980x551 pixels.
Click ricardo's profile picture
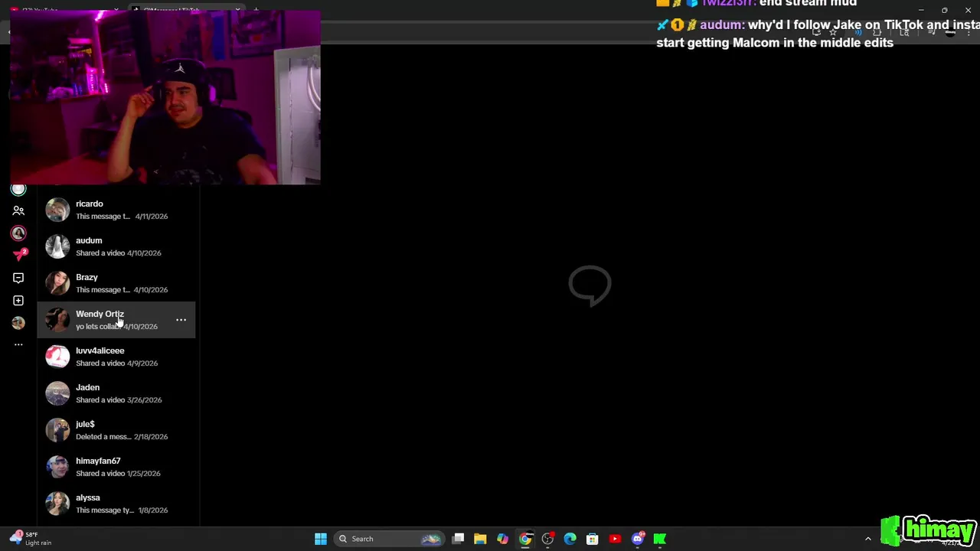[57, 210]
